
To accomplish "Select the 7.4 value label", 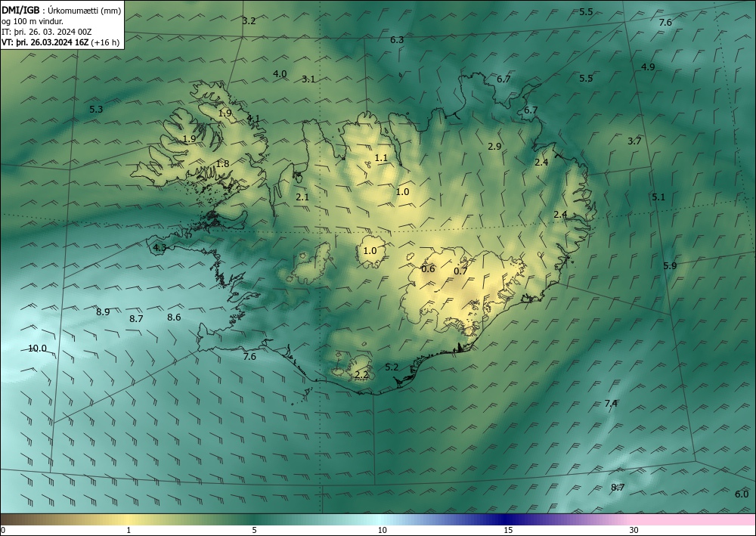I will [611, 404].
